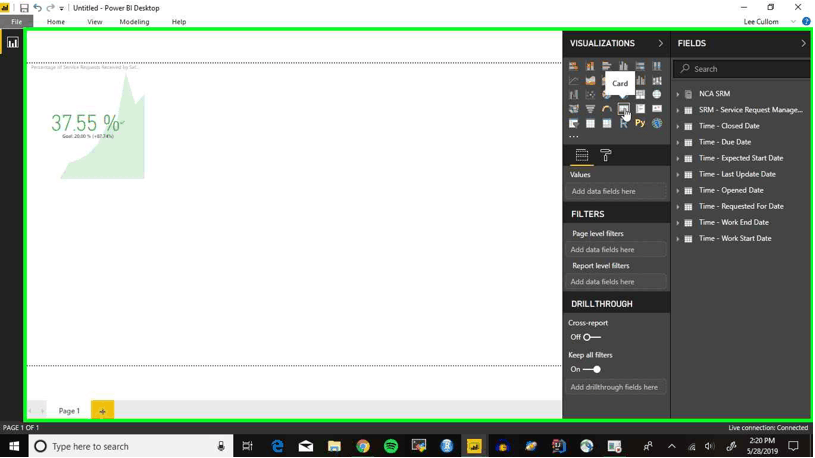This screenshot has width=815, height=458.
Task: Open the Help ribbon tab
Action: (179, 22)
